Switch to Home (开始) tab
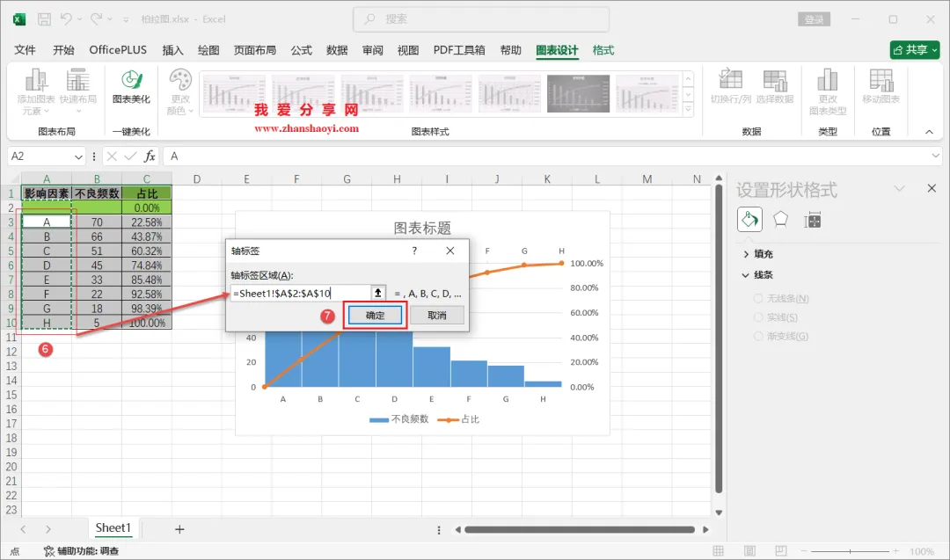The width and height of the screenshot is (950, 560). point(63,50)
